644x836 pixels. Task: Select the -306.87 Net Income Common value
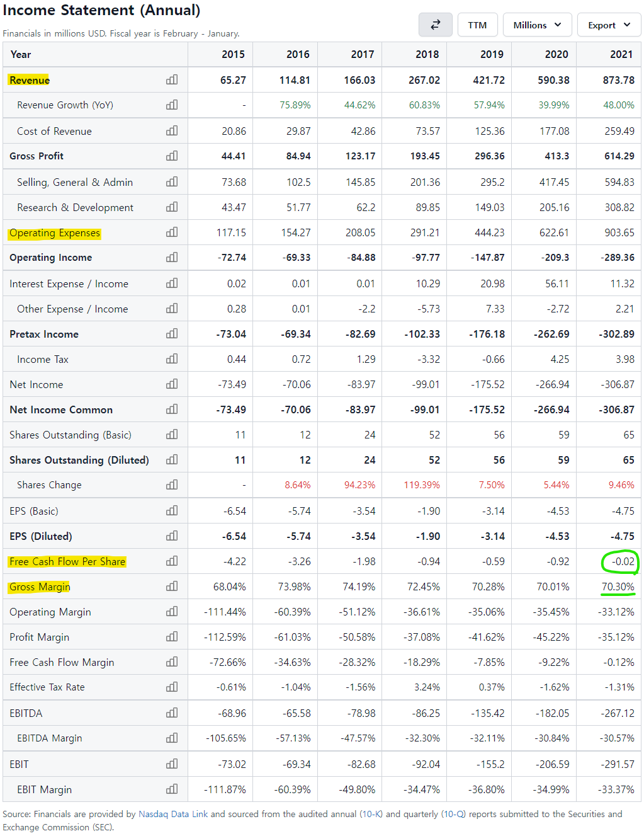617,409
